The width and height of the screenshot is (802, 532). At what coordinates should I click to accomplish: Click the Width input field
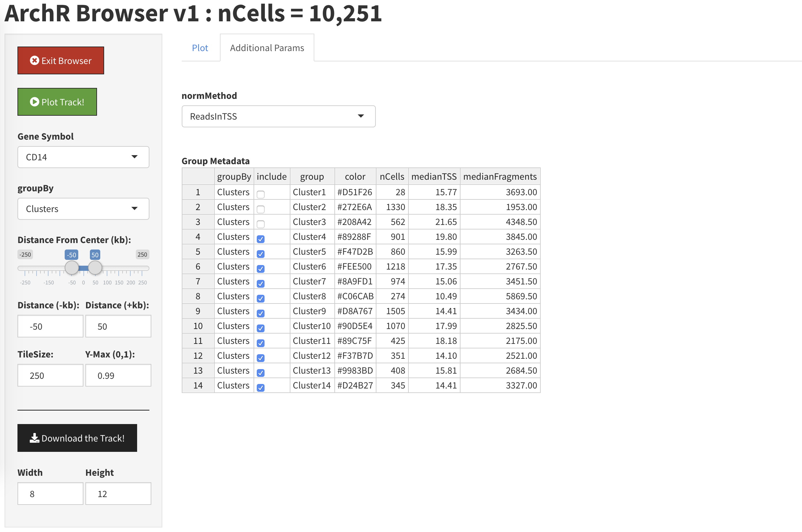pos(50,494)
